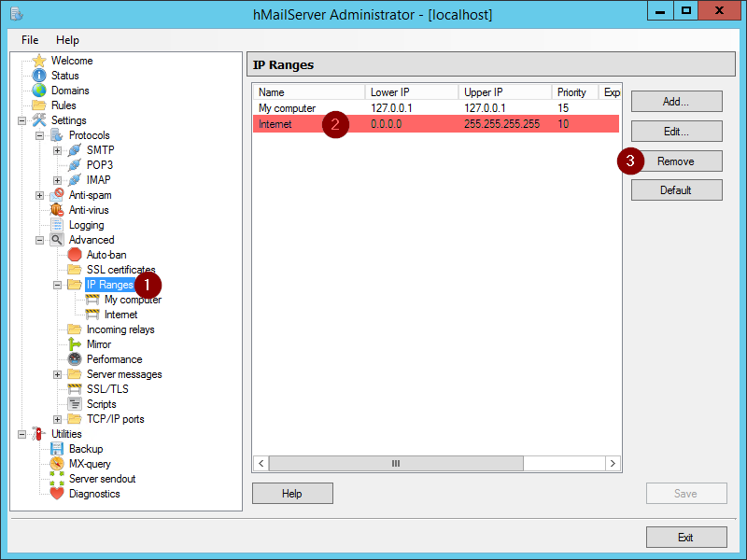Click the Status info icon
747x560 pixels.
coord(39,76)
